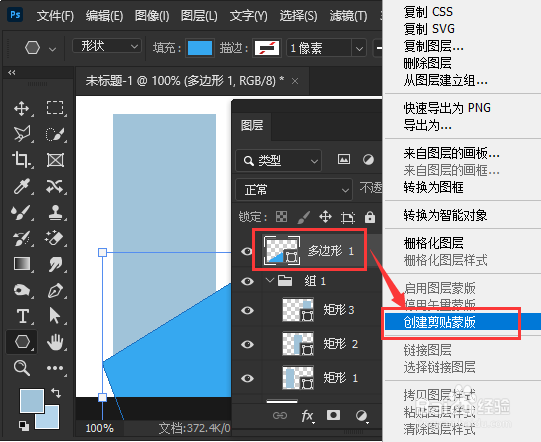This screenshot has width=541, height=442.
Task: Click the link layers icon
Action: point(279,415)
